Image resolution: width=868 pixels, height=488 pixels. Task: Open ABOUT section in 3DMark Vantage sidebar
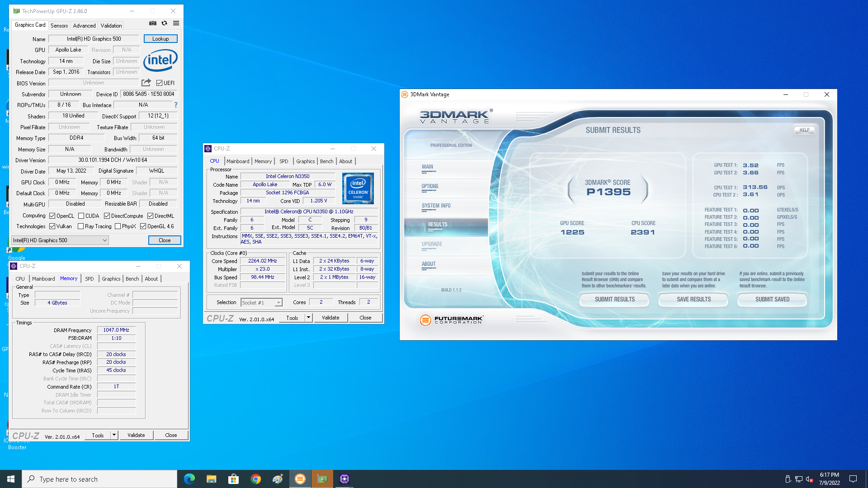(x=429, y=264)
